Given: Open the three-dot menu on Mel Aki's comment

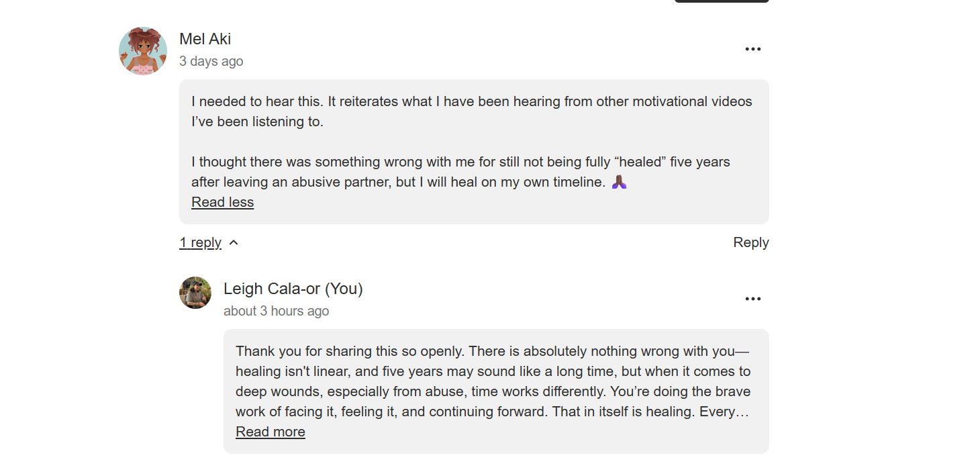Looking at the screenshot, I should (752, 49).
